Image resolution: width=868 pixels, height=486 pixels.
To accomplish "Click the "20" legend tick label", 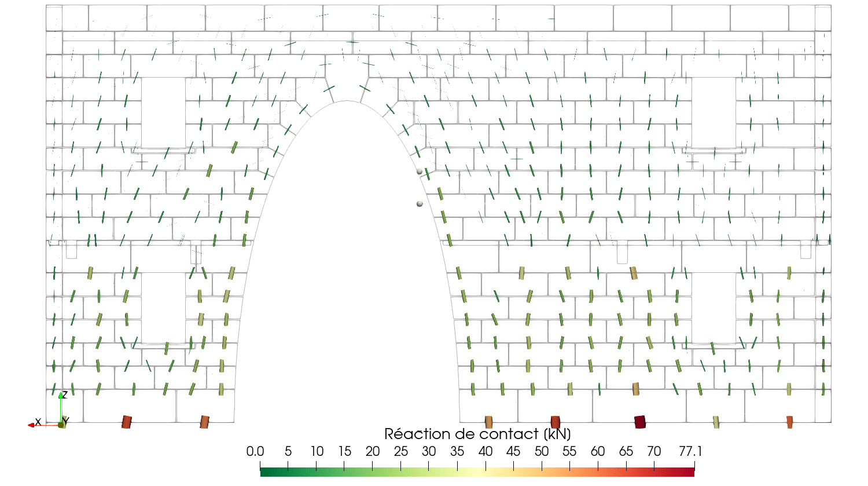I will (x=373, y=451).
